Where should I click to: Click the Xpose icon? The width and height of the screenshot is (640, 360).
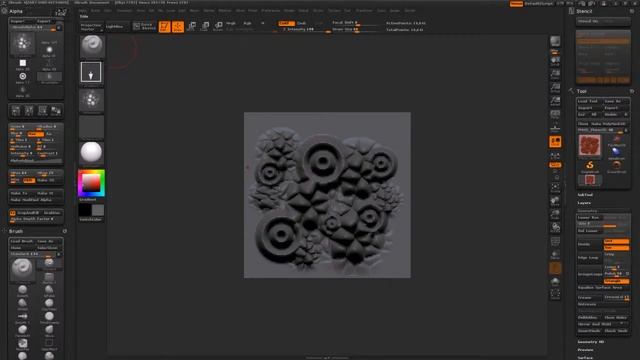click(555, 294)
